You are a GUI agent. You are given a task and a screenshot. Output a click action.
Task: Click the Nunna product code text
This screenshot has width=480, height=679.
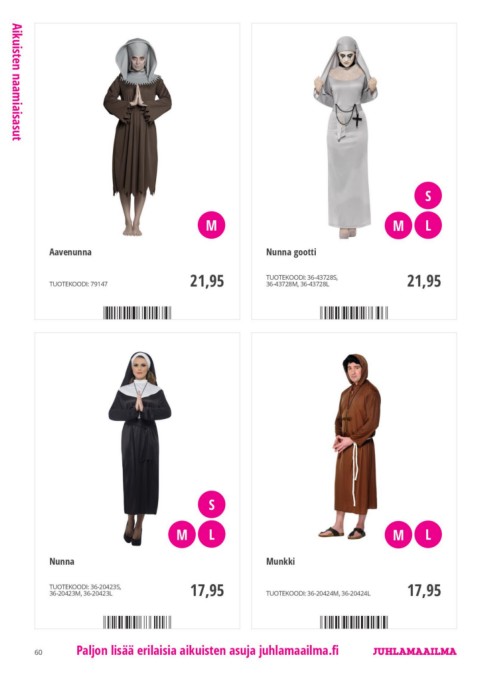85,590
